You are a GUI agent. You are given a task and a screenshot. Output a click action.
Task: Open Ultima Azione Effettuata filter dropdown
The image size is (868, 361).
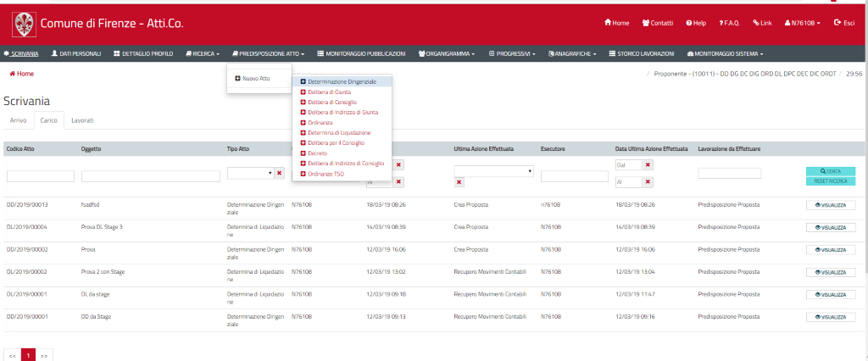click(x=492, y=170)
